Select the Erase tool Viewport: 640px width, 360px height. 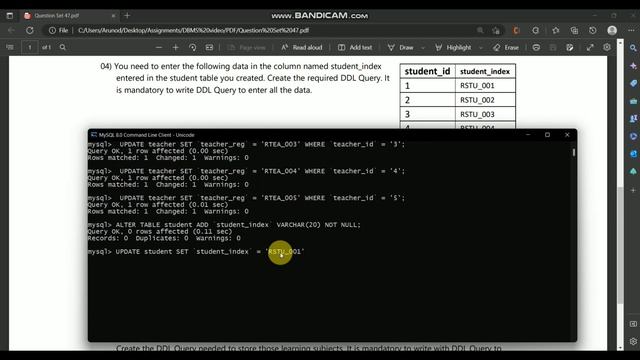coord(506,47)
